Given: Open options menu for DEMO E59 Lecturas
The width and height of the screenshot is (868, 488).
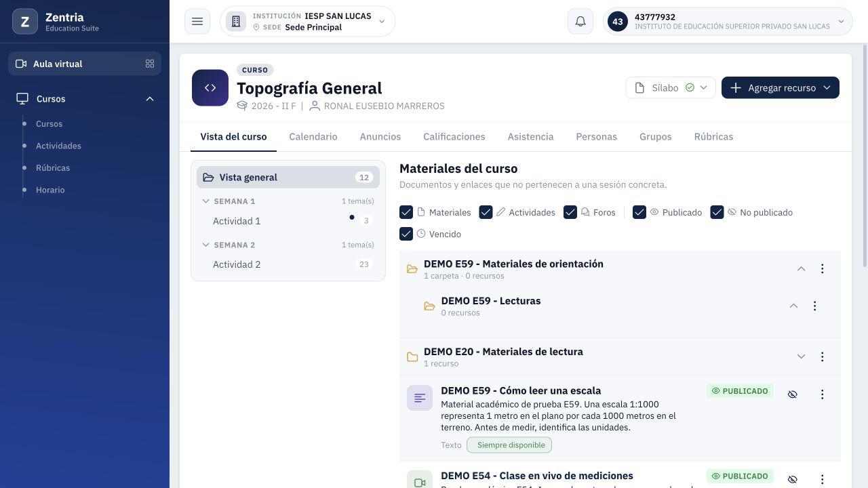Looking at the screenshot, I should tap(815, 306).
